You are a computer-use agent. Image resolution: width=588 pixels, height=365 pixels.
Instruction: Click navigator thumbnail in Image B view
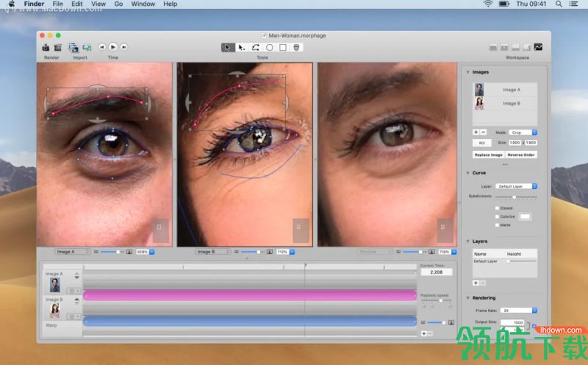pyautogui.click(x=300, y=230)
